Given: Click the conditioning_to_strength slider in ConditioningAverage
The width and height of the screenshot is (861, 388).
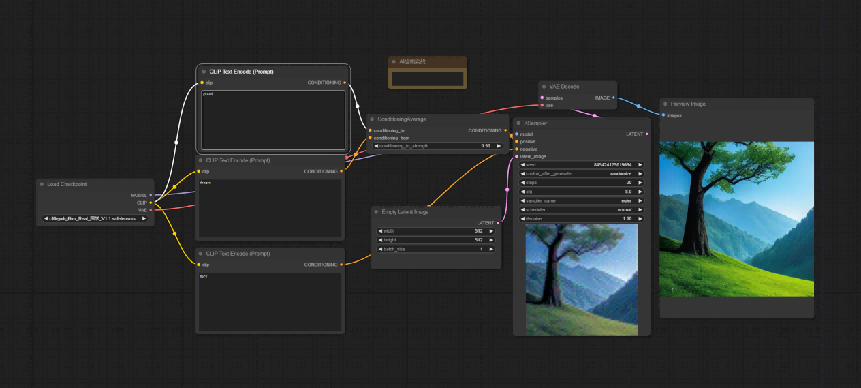Looking at the screenshot, I should (x=438, y=146).
